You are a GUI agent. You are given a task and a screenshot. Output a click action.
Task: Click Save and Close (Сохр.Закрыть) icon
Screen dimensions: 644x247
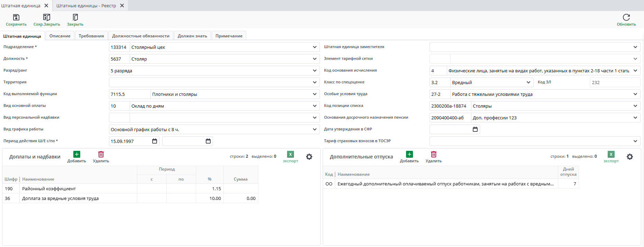click(x=47, y=18)
